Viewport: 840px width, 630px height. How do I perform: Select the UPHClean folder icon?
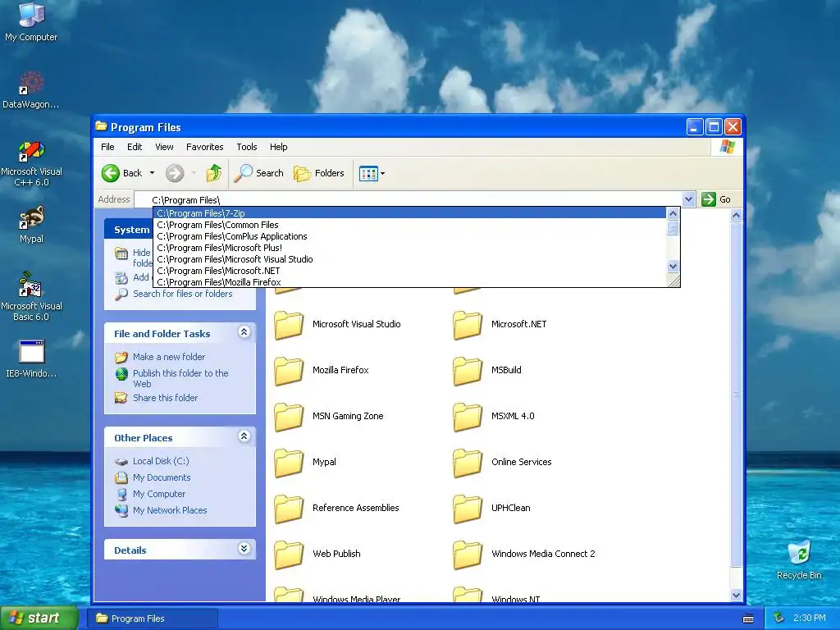coord(468,509)
